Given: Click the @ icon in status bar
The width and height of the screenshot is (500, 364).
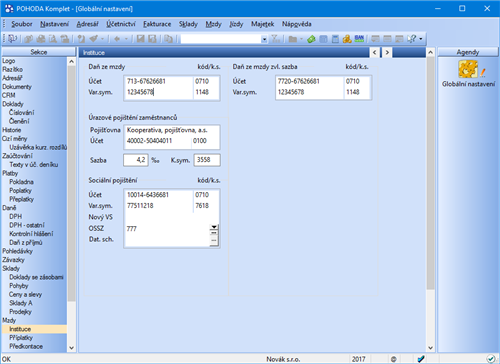Looking at the screenshot, I should coord(393,359).
